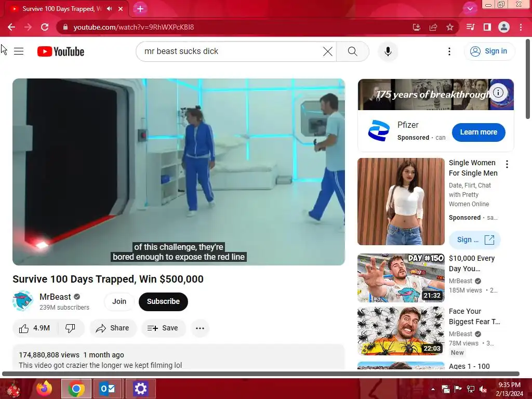
Task: Click the Sign external link ad button
Action: (x=475, y=240)
